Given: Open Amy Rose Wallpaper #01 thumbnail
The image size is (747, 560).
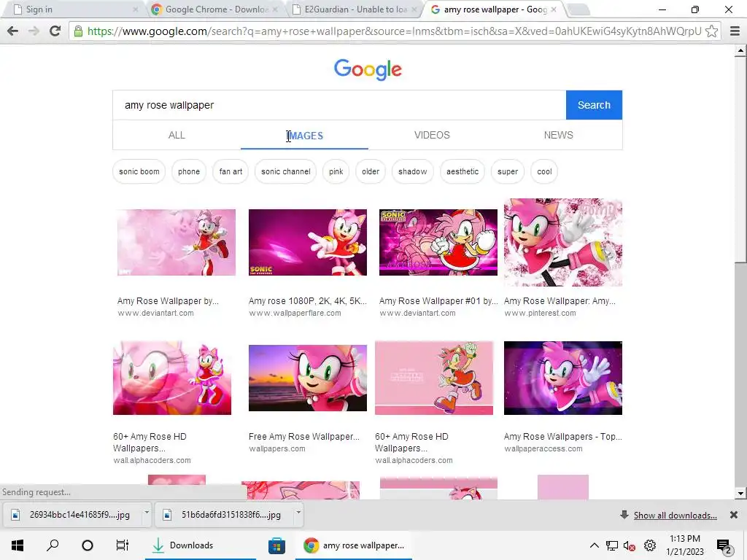Looking at the screenshot, I should pos(438,242).
